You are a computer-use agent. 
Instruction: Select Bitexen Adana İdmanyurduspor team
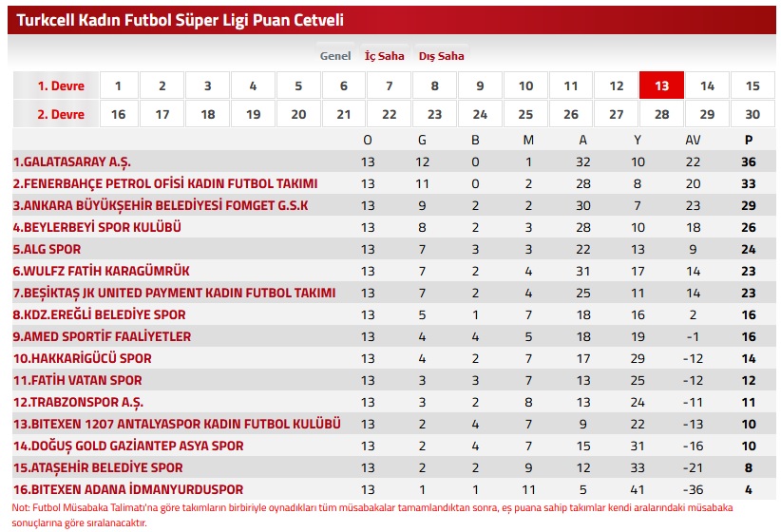point(128,489)
